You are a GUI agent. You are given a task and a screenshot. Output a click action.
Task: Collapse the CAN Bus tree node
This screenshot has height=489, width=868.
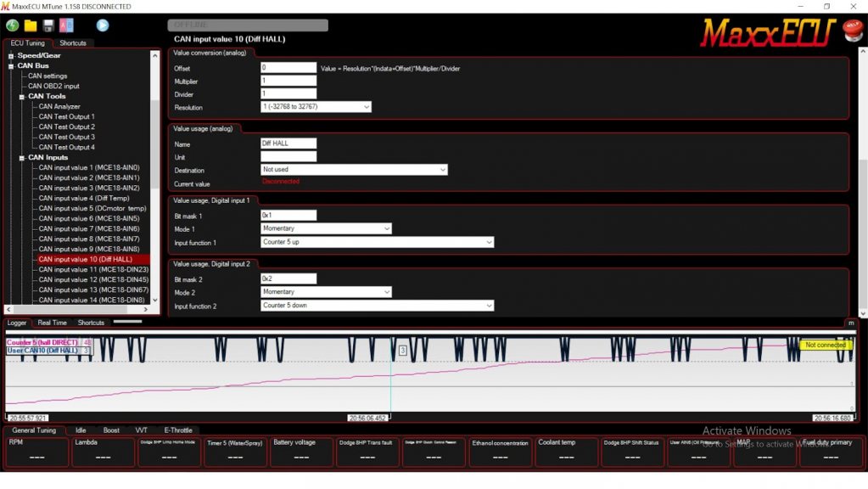pyautogui.click(x=11, y=65)
